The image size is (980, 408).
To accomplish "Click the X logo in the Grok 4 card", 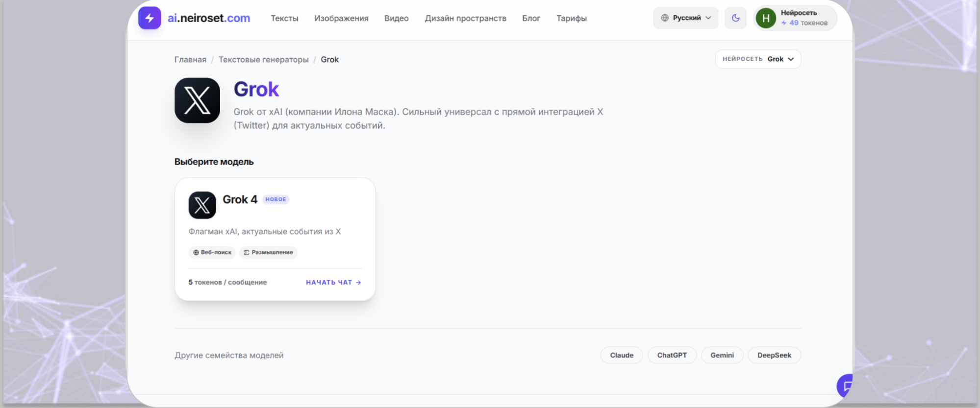I will [x=202, y=205].
